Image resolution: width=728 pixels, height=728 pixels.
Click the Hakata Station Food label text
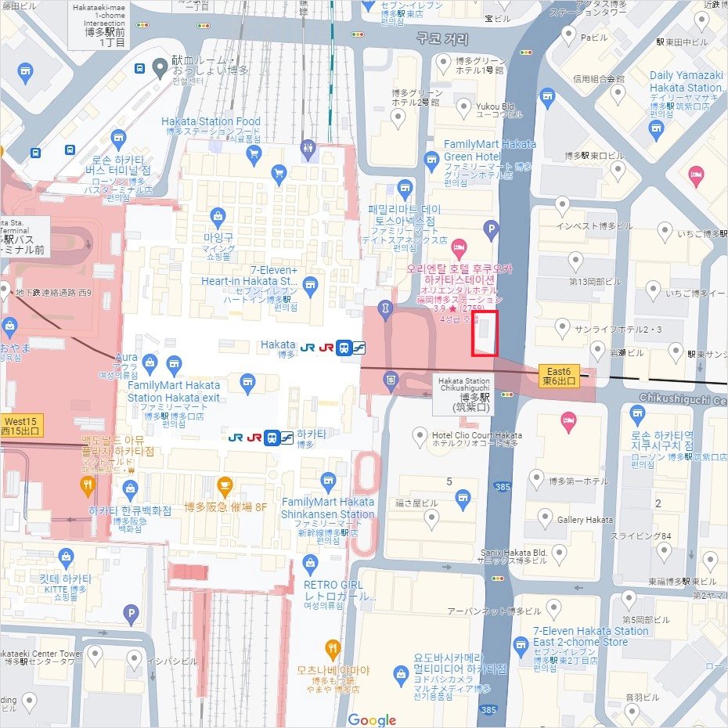[211, 121]
